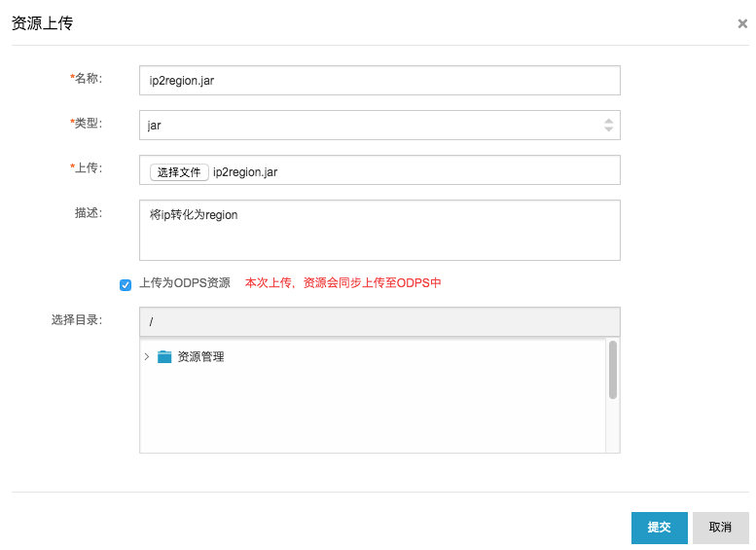Click the stepper arrows on the 类型 dropdown
Image resolution: width=756 pixels, height=550 pixels.
click(x=608, y=125)
